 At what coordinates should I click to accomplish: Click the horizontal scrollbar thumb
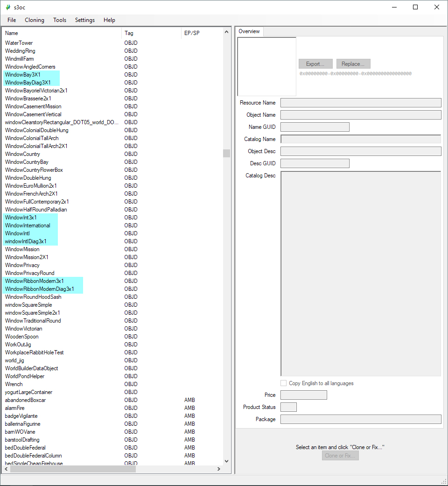73,469
